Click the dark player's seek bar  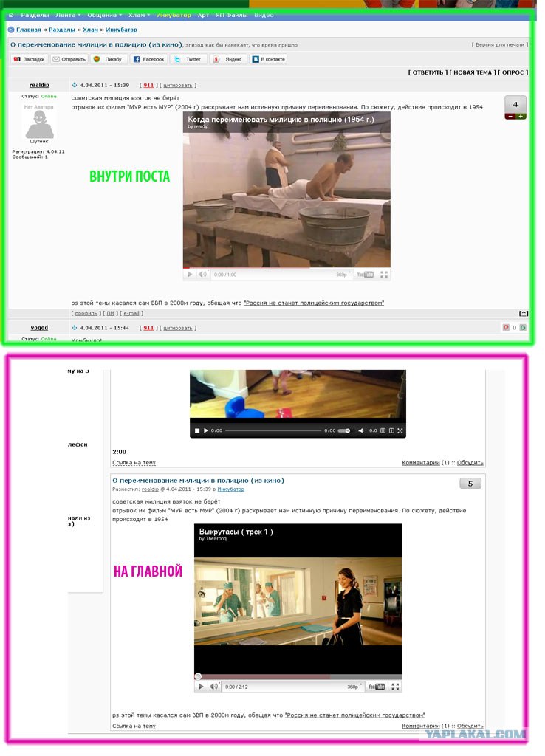point(273,430)
